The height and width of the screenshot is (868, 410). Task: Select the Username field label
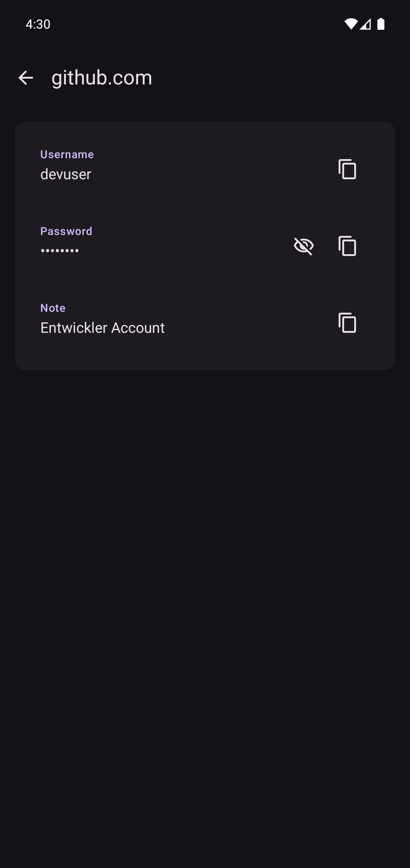67,154
